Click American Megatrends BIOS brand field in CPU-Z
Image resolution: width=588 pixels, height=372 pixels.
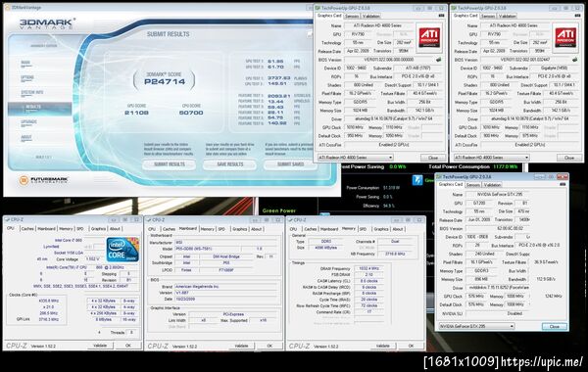226,287
